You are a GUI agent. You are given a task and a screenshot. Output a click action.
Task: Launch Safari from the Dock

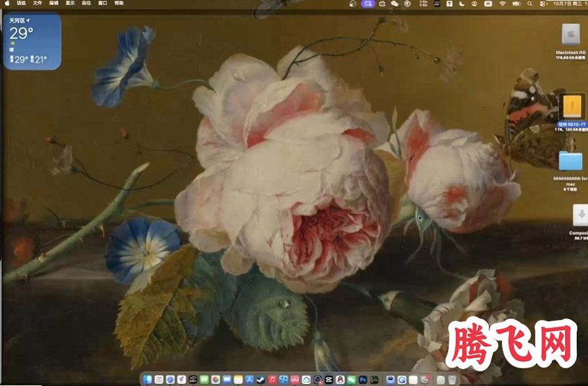(x=170, y=379)
